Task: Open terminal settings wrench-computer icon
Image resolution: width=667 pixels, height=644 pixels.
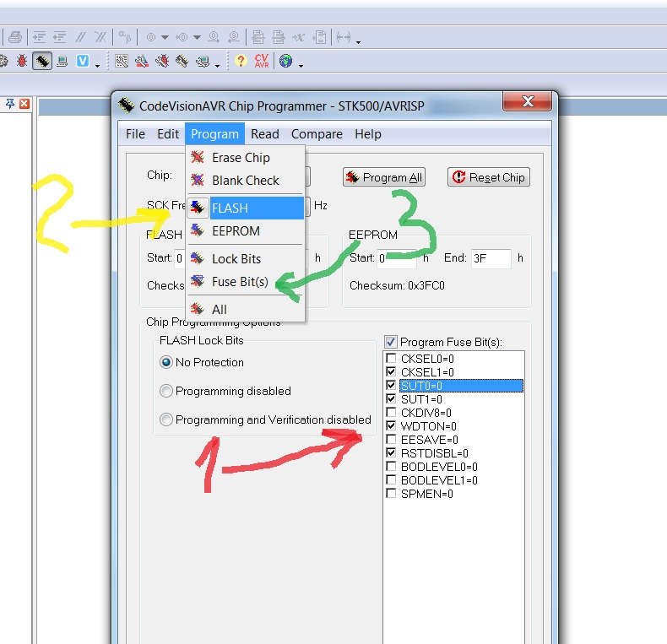Action: click(203, 62)
